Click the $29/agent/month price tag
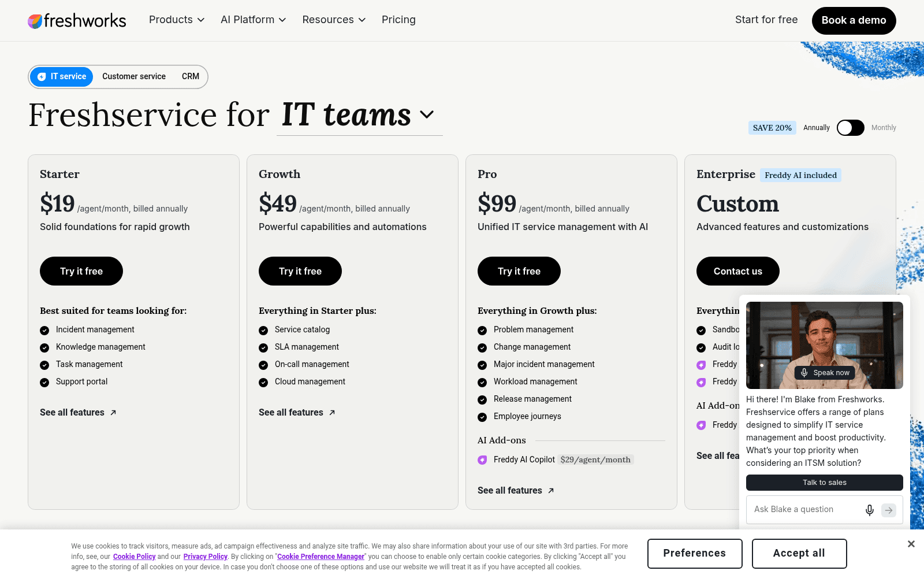924x578 pixels. (595, 460)
